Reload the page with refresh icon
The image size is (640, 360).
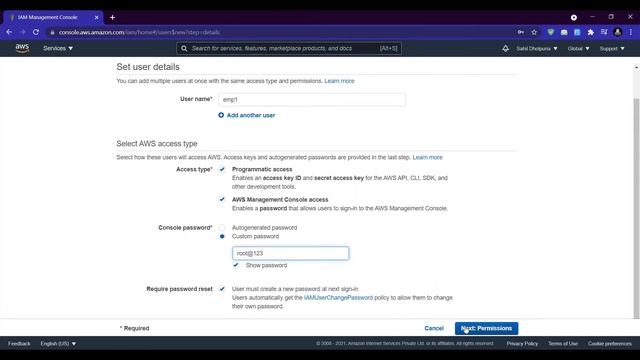click(x=36, y=32)
